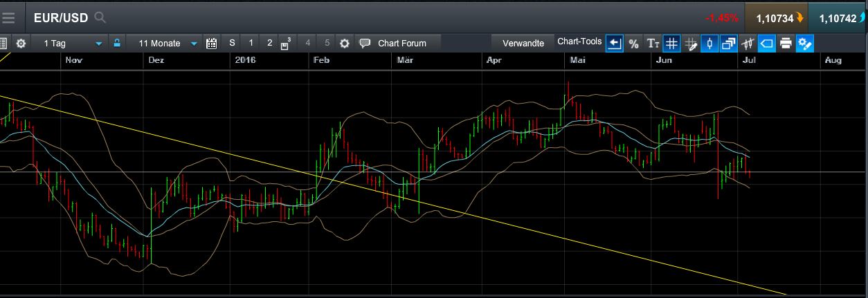Open the hamburger menu
This screenshot has width=868, height=298.
click(9, 18)
